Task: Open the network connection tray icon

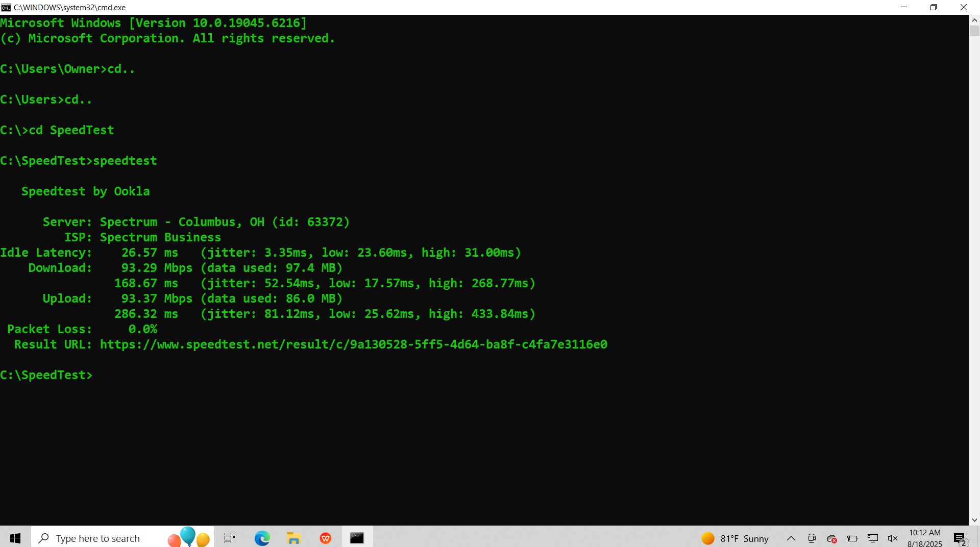Action: click(873, 538)
